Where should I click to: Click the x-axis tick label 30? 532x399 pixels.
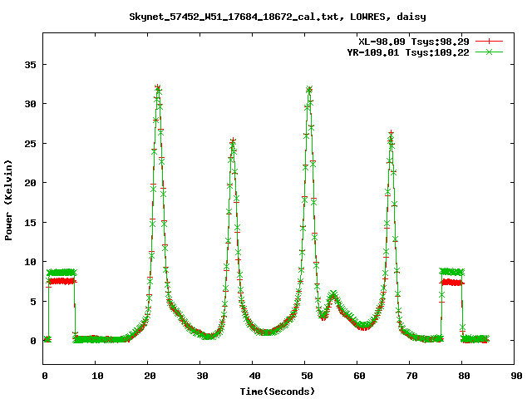[x=202, y=376]
